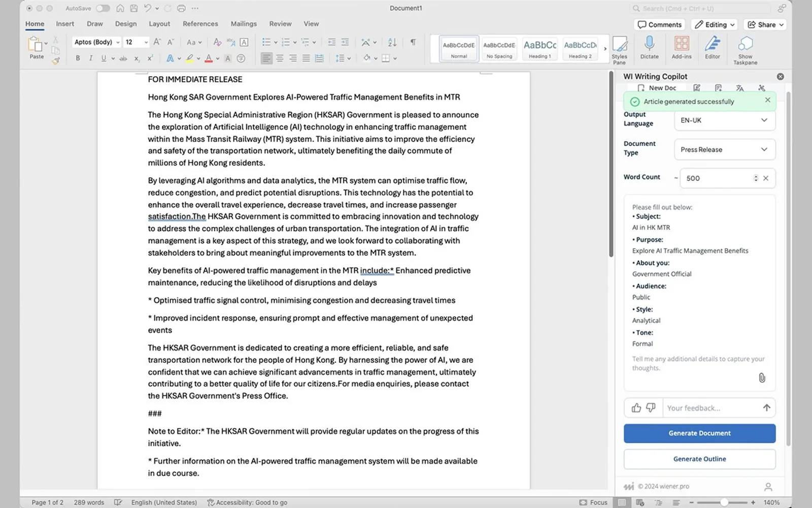Viewport: 812px width, 508px height.
Task: Click the Subscript button
Action: 137,58
